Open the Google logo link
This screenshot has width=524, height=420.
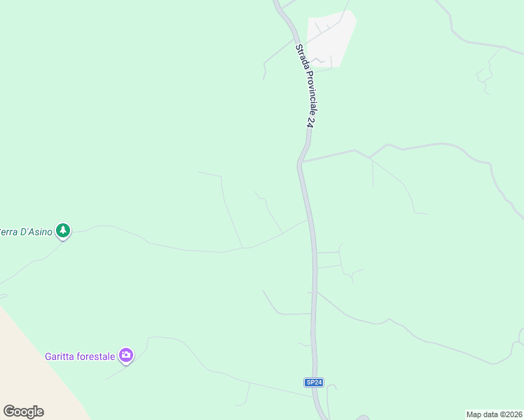23,412
